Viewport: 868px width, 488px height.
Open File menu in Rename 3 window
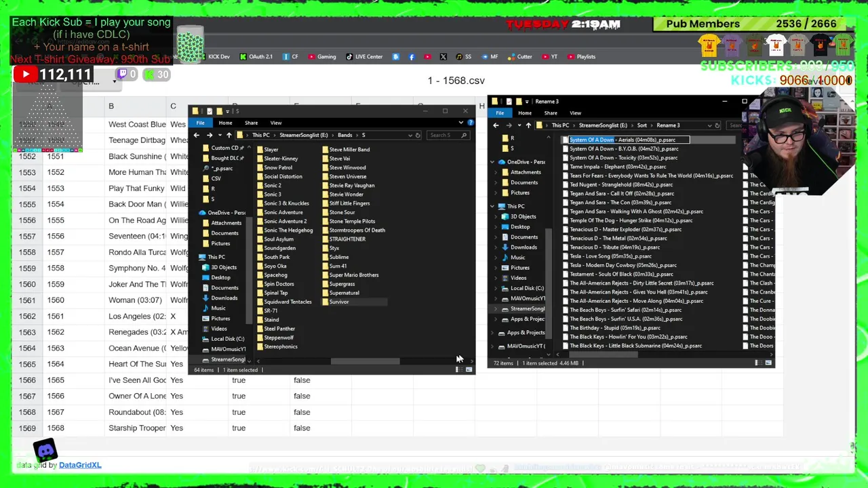coord(499,113)
